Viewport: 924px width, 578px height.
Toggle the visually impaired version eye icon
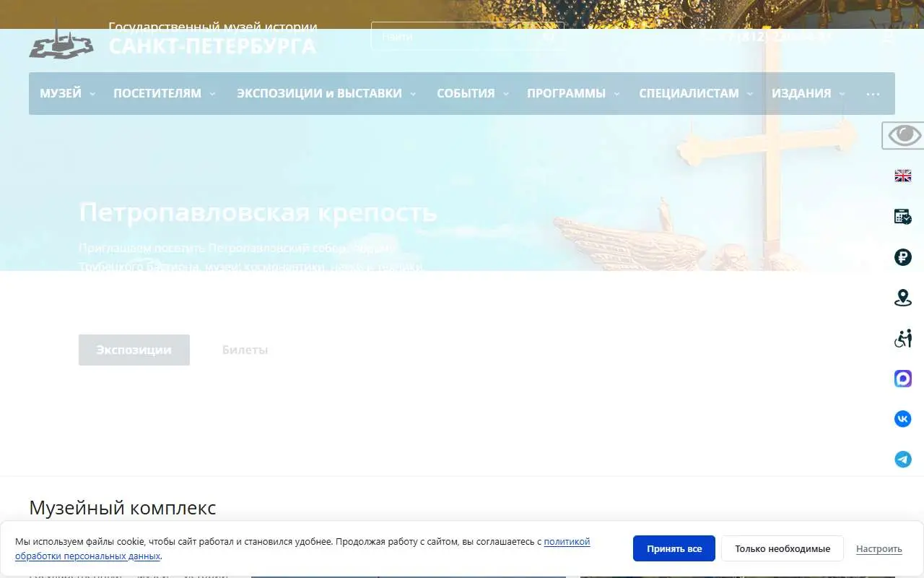coord(904,135)
